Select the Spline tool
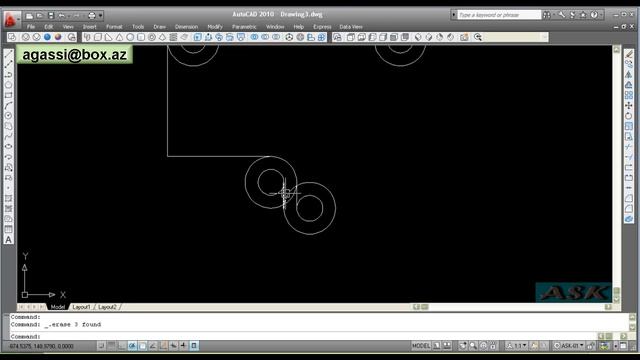 (9, 136)
